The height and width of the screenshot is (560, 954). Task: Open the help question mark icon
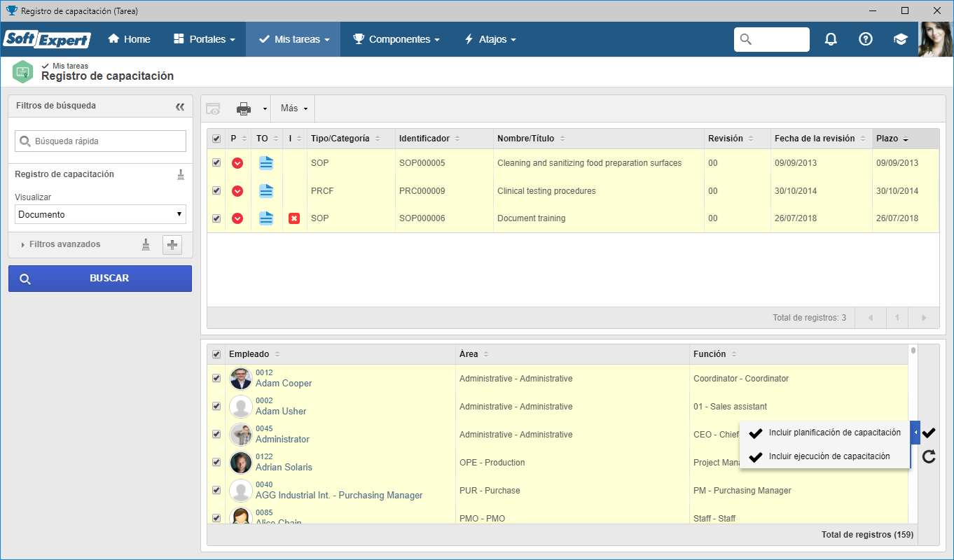[866, 39]
